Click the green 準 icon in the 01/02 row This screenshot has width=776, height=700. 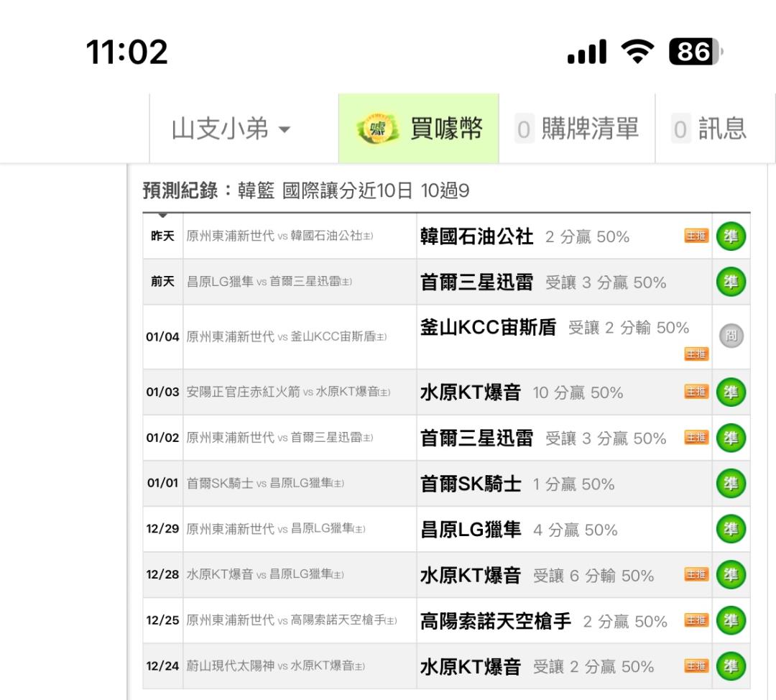tap(731, 438)
